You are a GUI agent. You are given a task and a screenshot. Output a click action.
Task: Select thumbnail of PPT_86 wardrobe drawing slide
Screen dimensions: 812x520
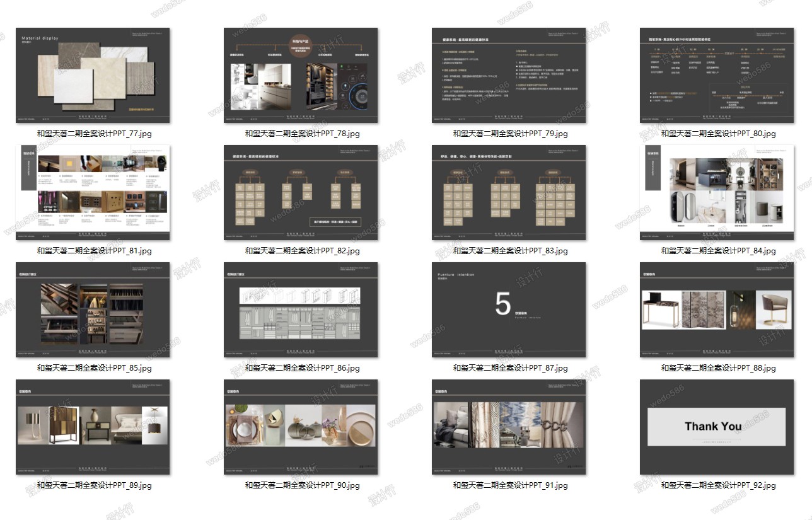pos(301,309)
